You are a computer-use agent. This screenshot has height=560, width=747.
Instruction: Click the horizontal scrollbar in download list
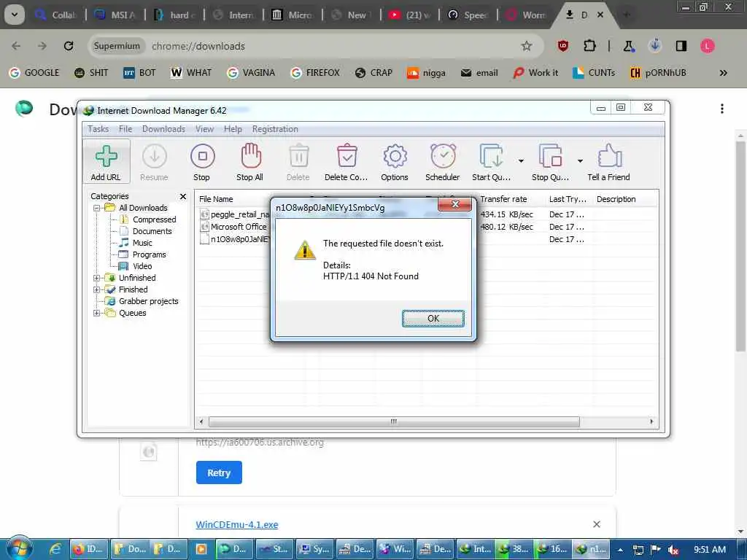[394, 422]
